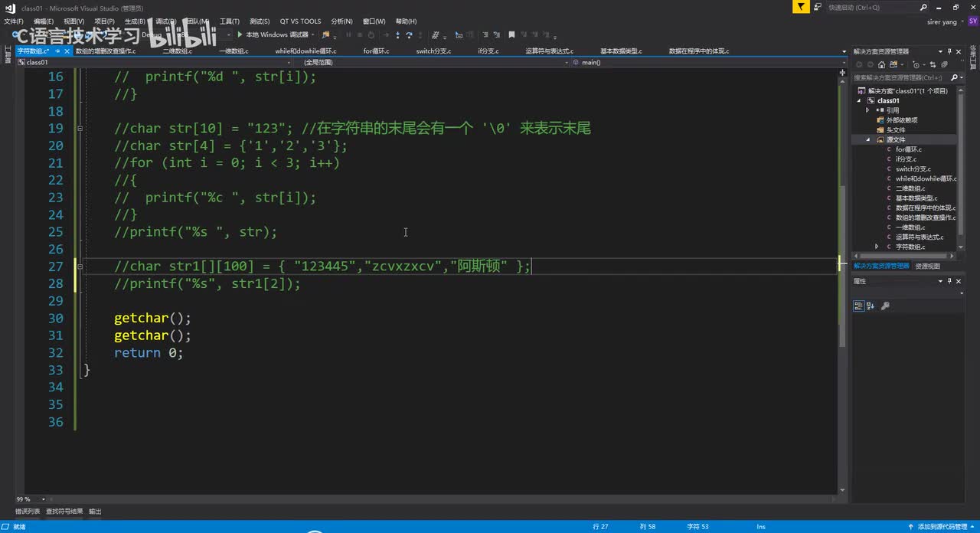Open the 帮助(H) menu
This screenshot has height=533, width=980.
pyautogui.click(x=407, y=21)
